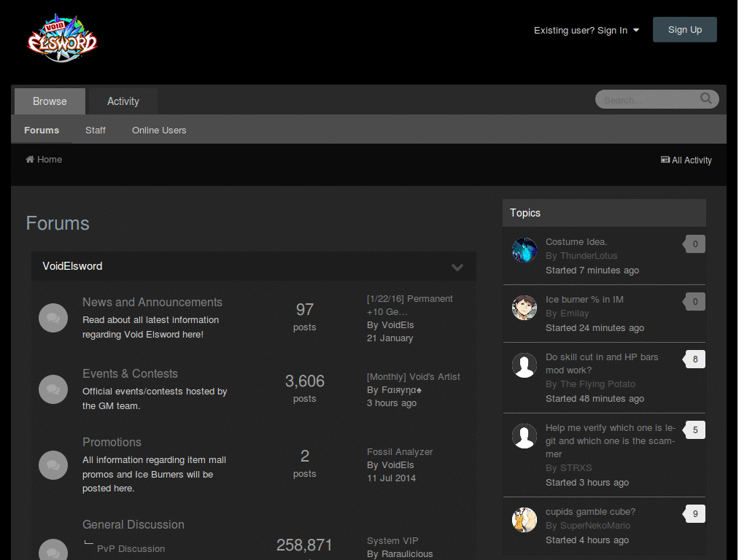Open Emilay's avatar on Ice burner topic
Viewport: 747px width, 560px height.
(x=525, y=308)
